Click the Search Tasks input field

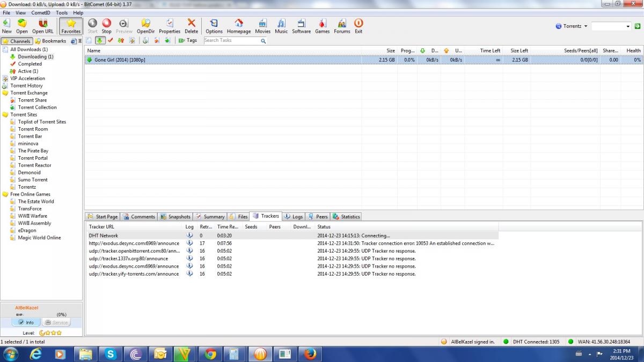point(231,40)
